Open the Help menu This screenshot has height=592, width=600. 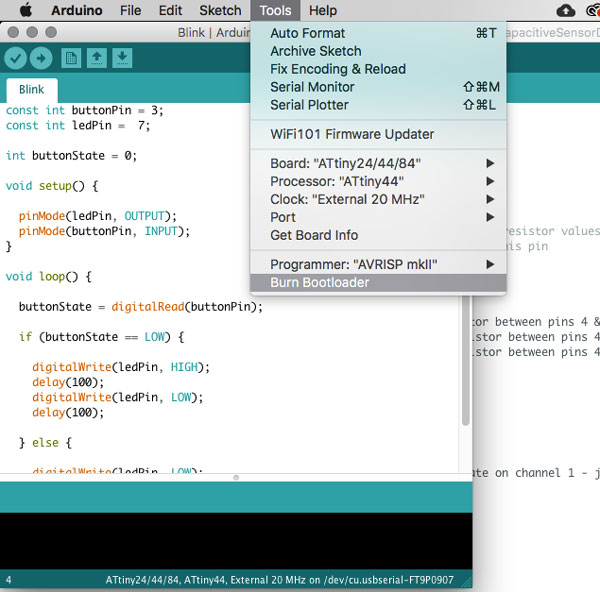click(x=323, y=10)
